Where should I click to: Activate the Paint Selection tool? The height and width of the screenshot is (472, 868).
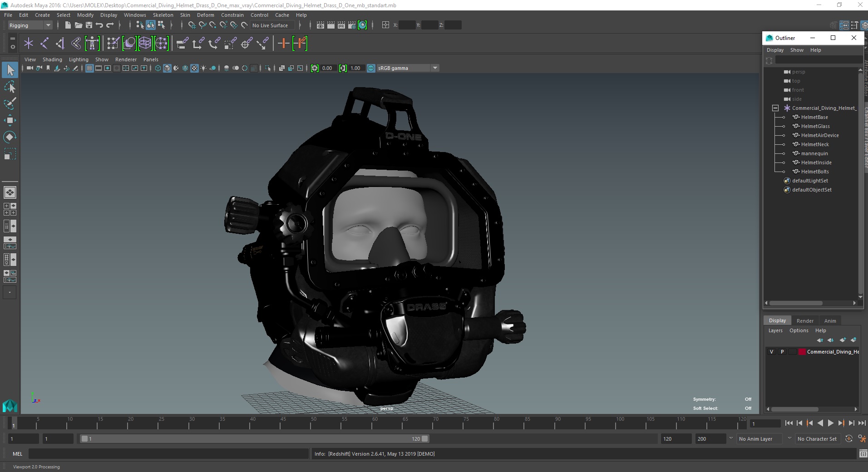tap(10, 103)
